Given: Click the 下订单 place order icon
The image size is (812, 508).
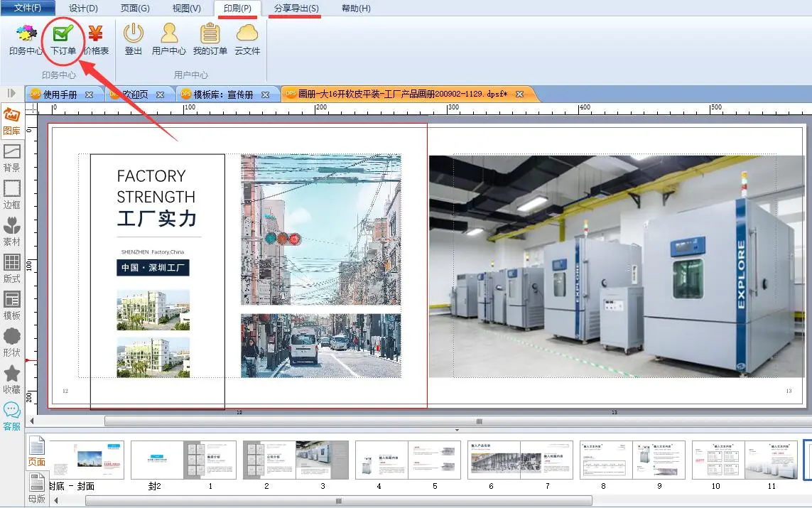Looking at the screenshot, I should [x=63, y=39].
